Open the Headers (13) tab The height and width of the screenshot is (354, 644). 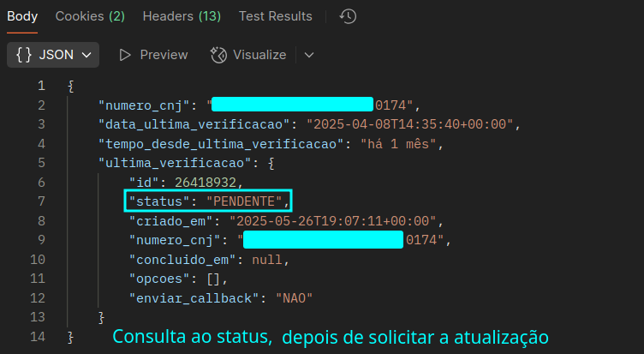[182, 16]
